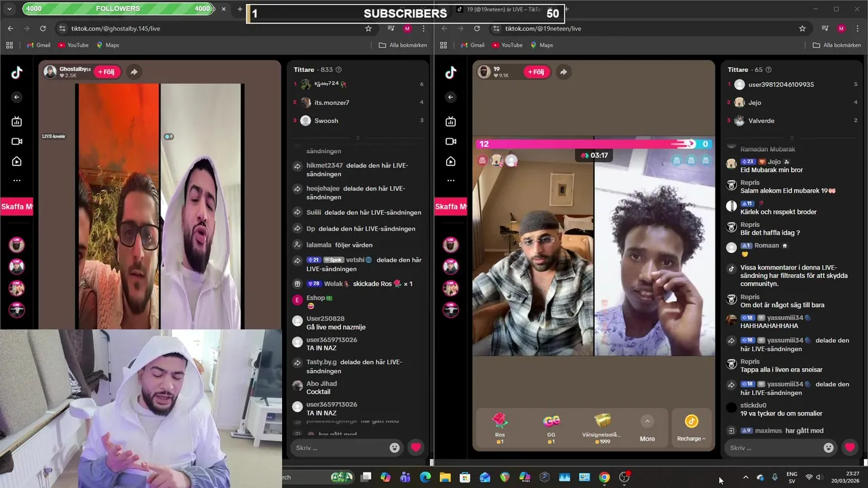Send heart like in left chat
Viewport: 868px width, 488px height.
416,447
